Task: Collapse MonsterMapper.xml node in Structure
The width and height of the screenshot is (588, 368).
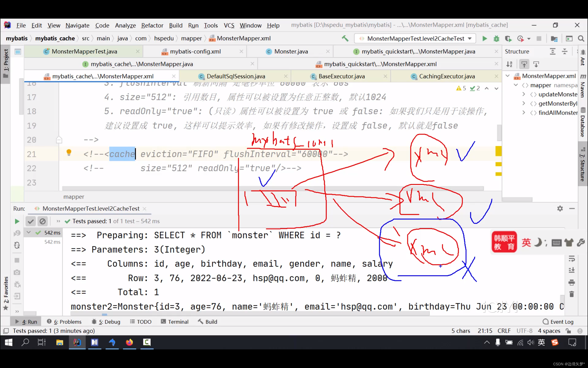Action: 508,76
